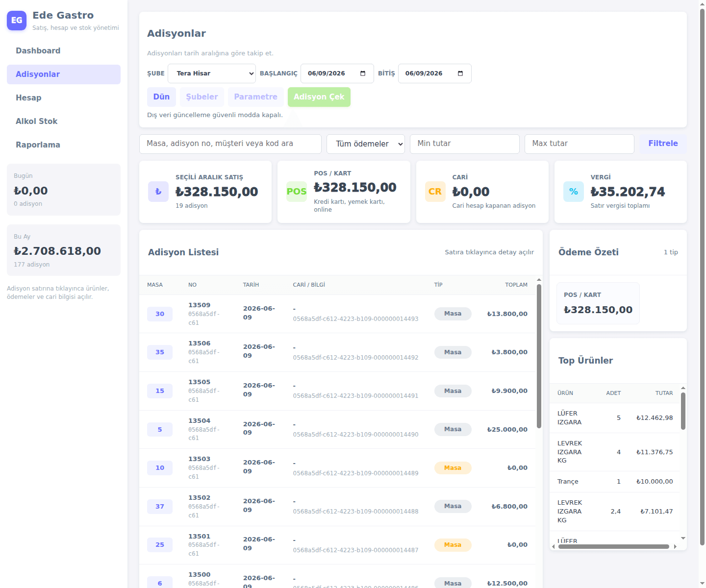Click the POS / KART payment summary card
Viewport: 706px width, 588px height.
[598, 303]
